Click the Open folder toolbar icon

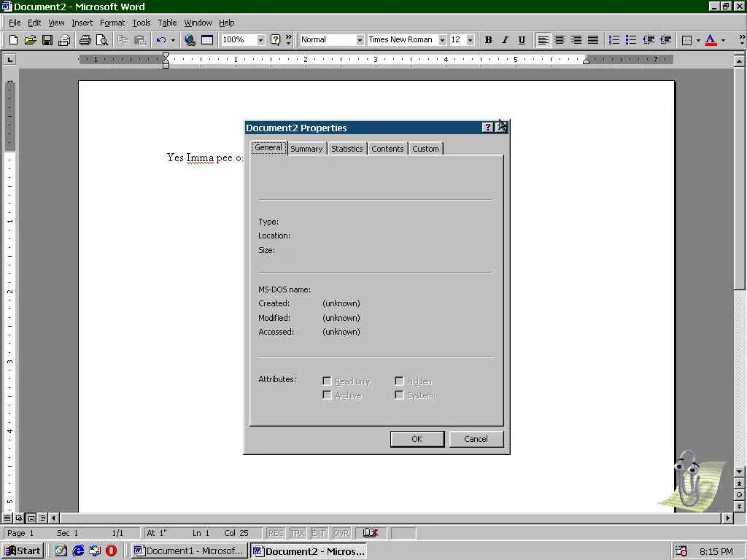pos(30,40)
